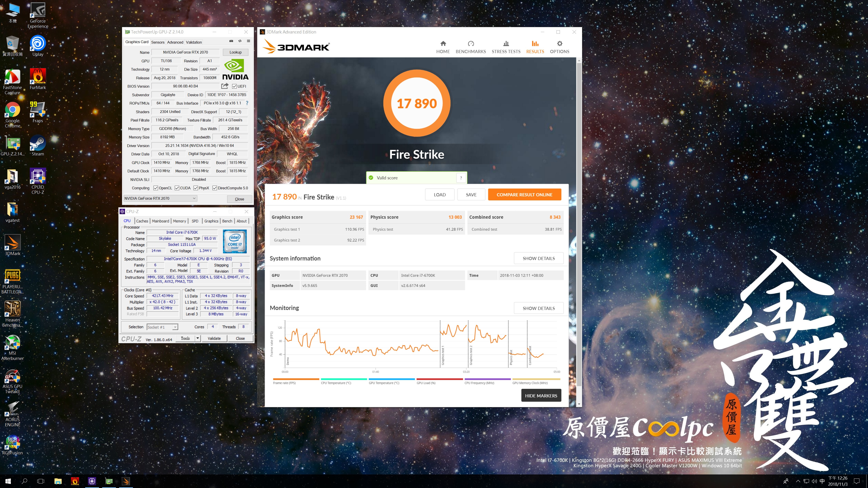Image resolution: width=868 pixels, height=488 pixels.
Task: Open Tools dropdown arrow in CPU-Z
Action: (198, 338)
